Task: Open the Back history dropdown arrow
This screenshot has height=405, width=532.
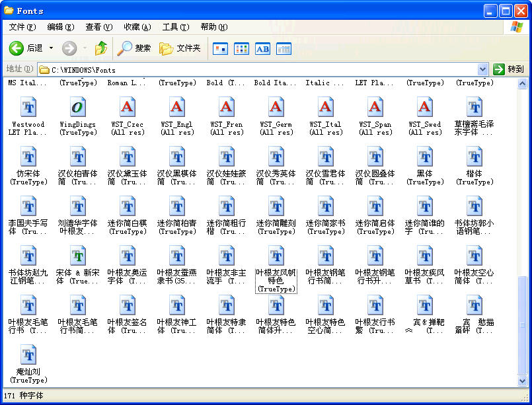Action: pyautogui.click(x=52, y=48)
